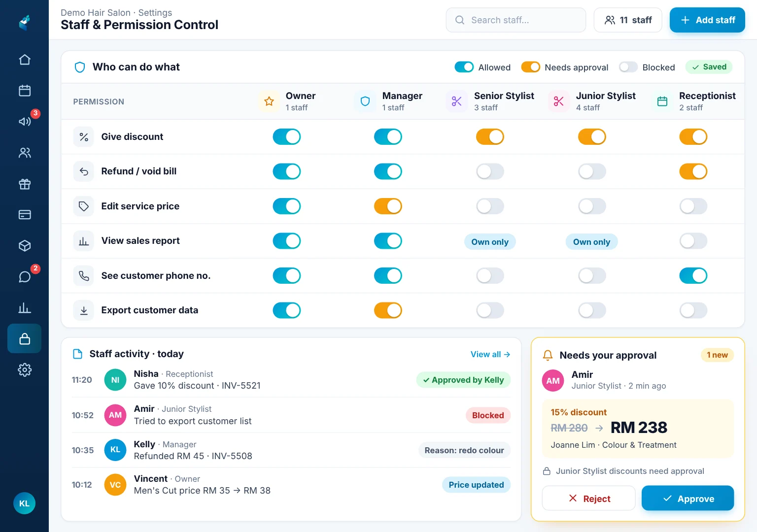
Task: Open the Home icon in sidebar
Action: (x=25, y=60)
